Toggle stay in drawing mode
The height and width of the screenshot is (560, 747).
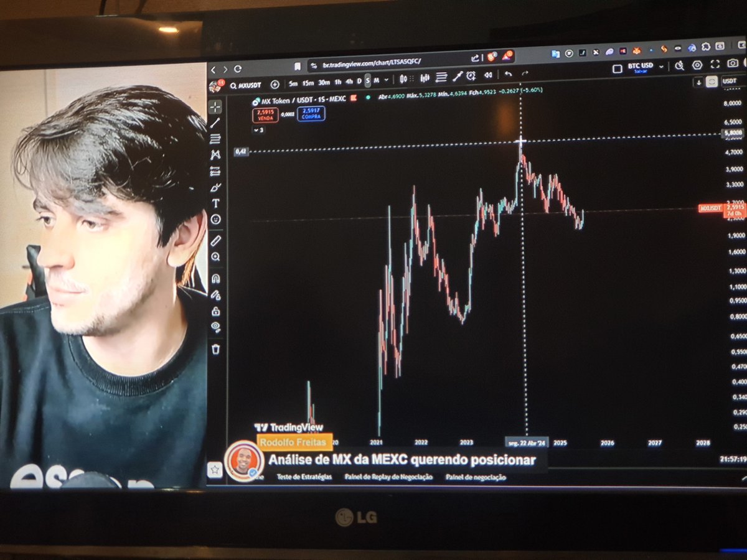pyautogui.click(x=215, y=294)
